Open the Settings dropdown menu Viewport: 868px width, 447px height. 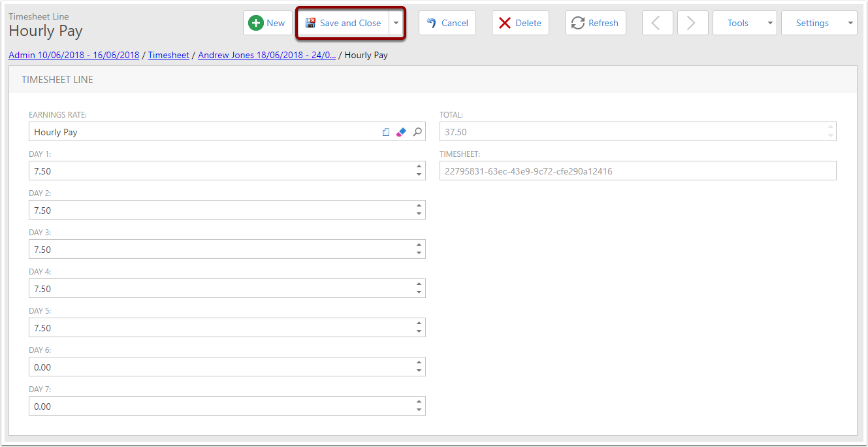[x=818, y=23]
